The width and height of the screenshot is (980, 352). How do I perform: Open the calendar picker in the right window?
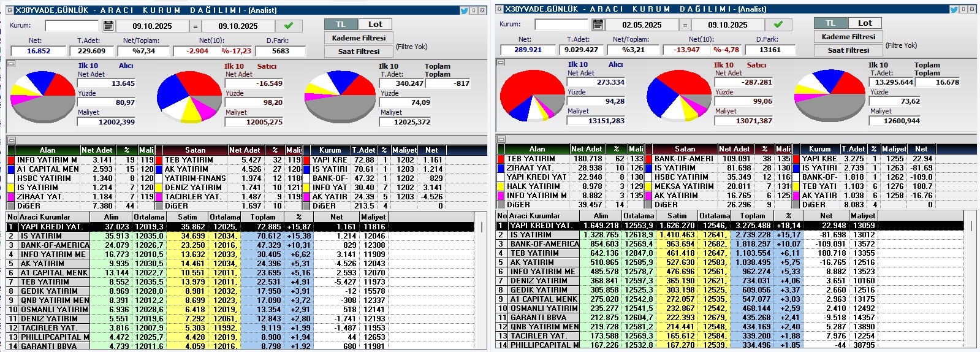(598, 25)
